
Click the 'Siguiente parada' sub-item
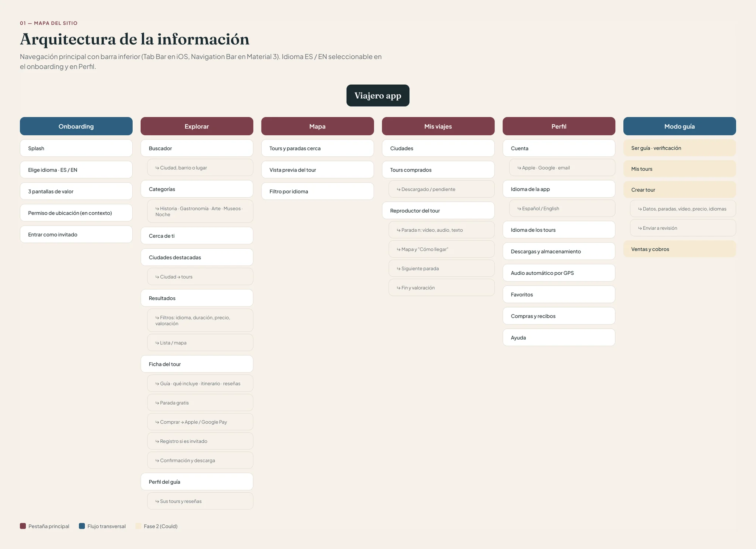pyautogui.click(x=442, y=268)
